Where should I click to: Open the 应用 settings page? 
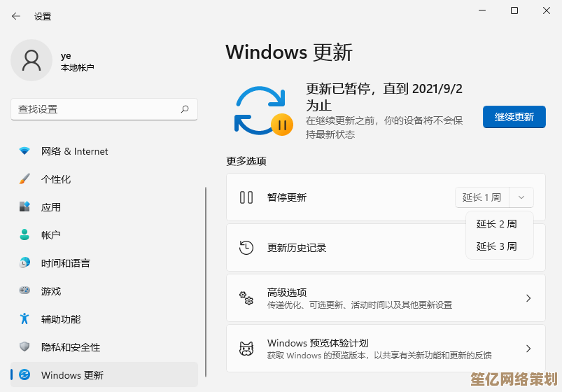tap(104, 207)
